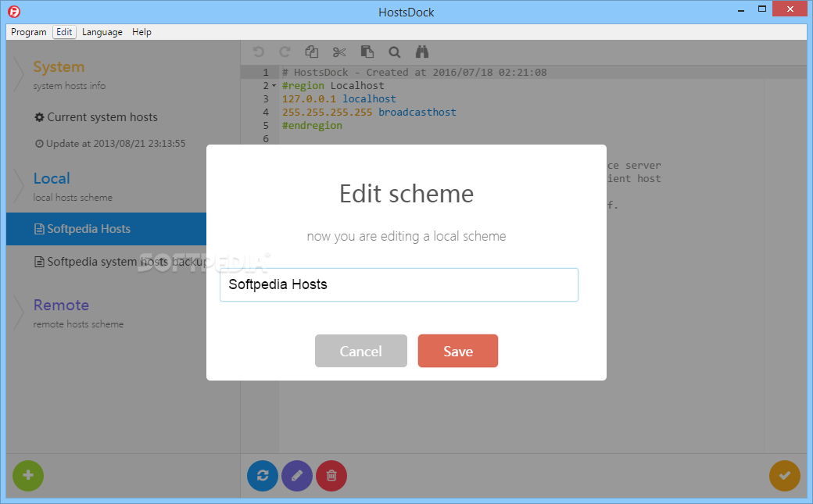813x504 pixels.
Task: Click the Remote section heading
Action: [61, 305]
